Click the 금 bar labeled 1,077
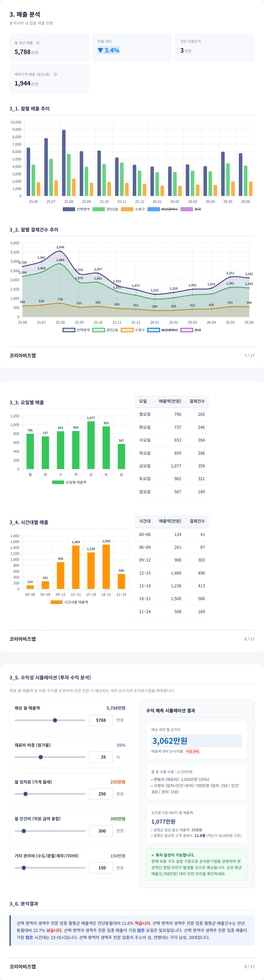This screenshot has width=264, height=980. click(91, 445)
